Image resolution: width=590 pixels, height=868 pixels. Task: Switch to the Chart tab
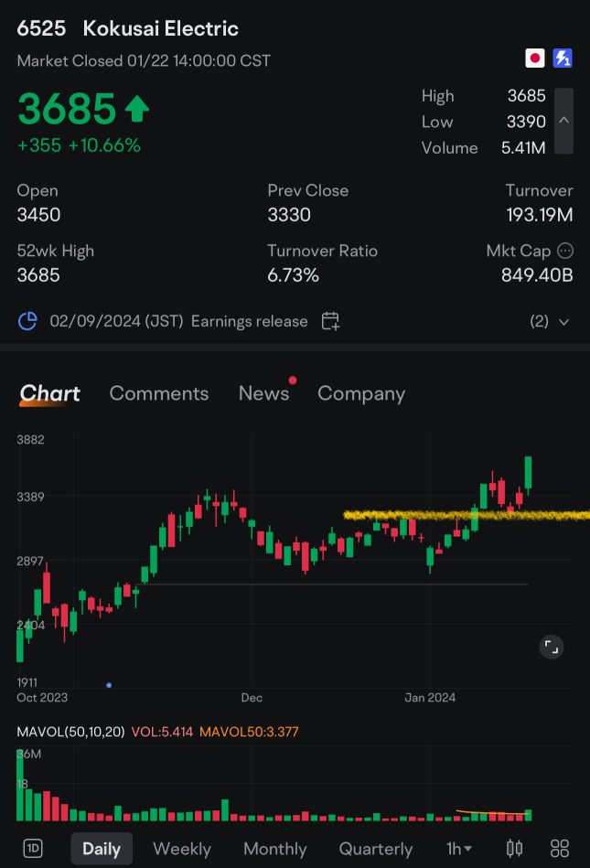point(49,393)
